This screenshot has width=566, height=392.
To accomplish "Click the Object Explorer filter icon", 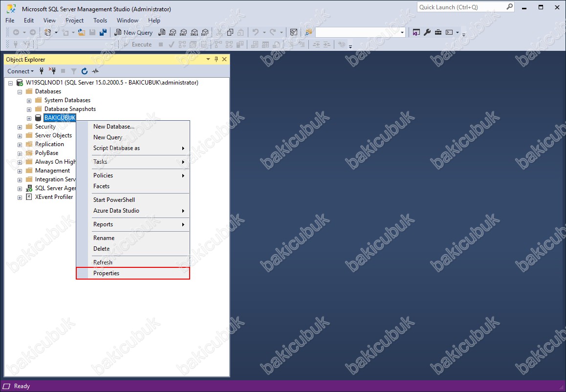I will pyautogui.click(x=74, y=71).
